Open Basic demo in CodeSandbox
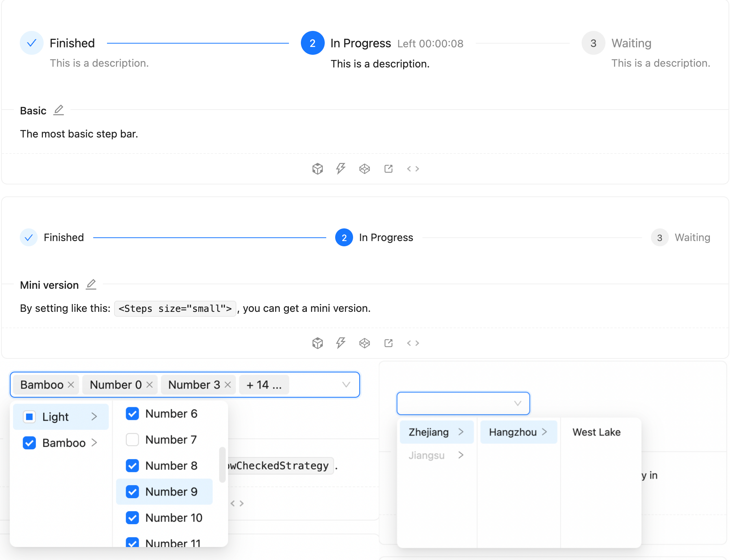This screenshot has height=560, width=730. point(317,169)
